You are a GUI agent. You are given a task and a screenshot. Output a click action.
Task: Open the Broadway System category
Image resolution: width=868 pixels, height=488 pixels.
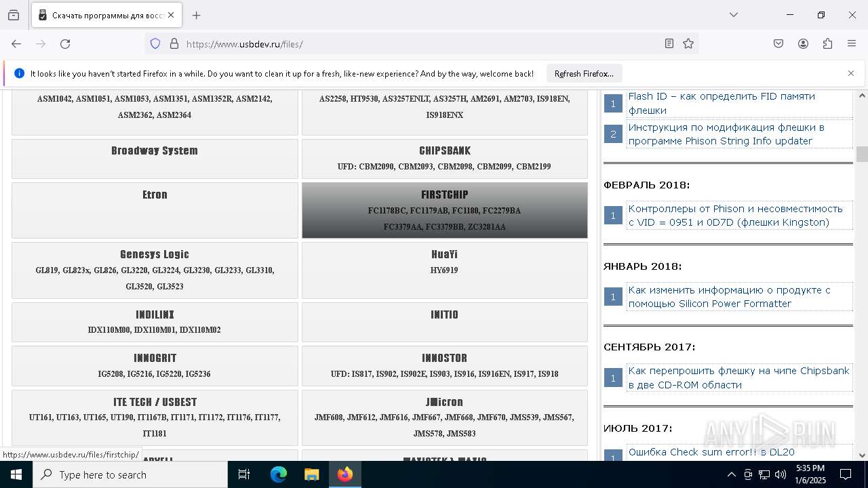point(155,159)
